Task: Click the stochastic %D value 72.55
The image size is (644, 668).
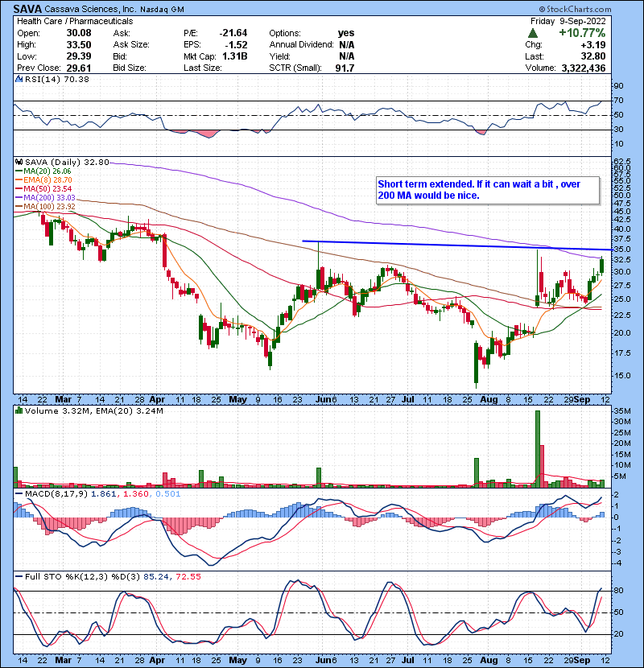Action: 188,576
